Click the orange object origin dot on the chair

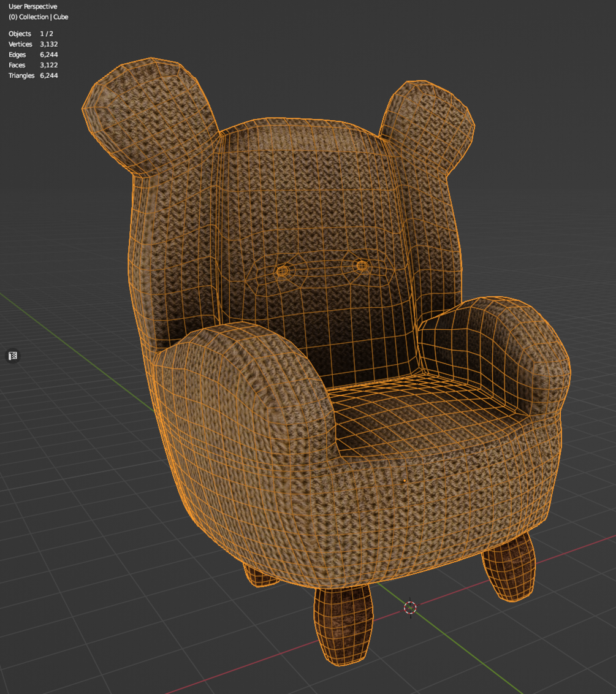click(x=405, y=480)
